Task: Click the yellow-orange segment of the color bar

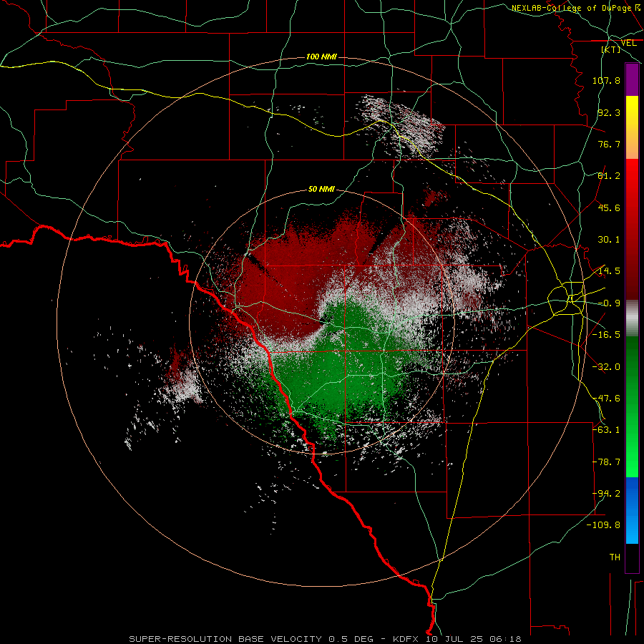Action: click(632, 127)
